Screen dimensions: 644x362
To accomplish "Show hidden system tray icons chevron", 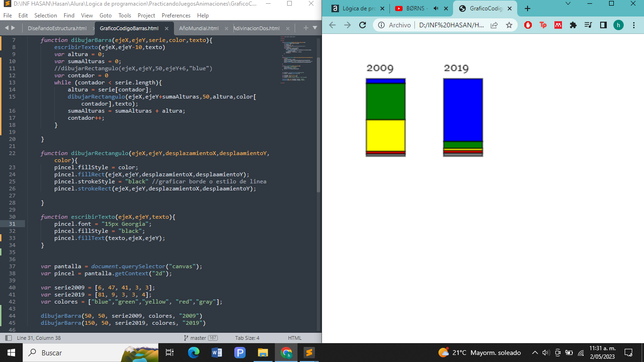I will (535, 353).
